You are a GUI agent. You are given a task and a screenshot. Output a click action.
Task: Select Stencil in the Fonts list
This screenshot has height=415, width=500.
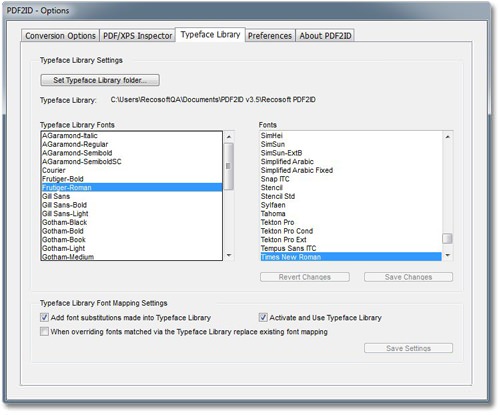click(351, 188)
